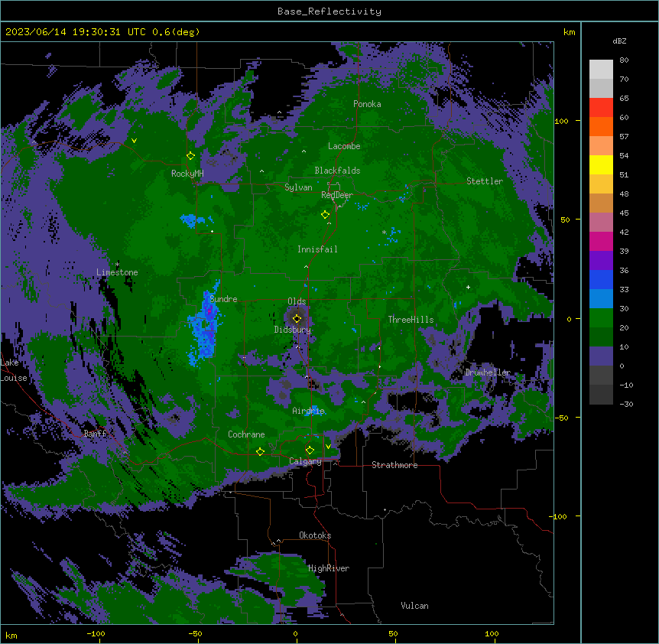Click the yellow V marker northeast of Calgary

tap(328, 447)
